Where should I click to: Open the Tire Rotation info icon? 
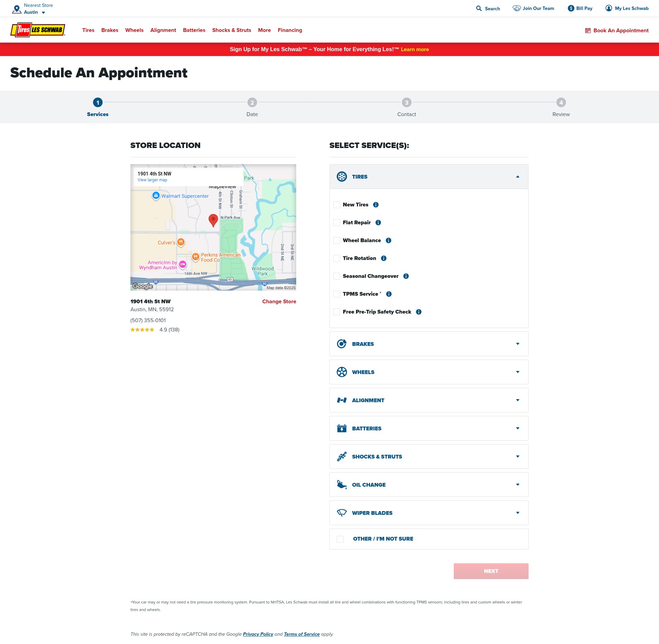click(384, 258)
